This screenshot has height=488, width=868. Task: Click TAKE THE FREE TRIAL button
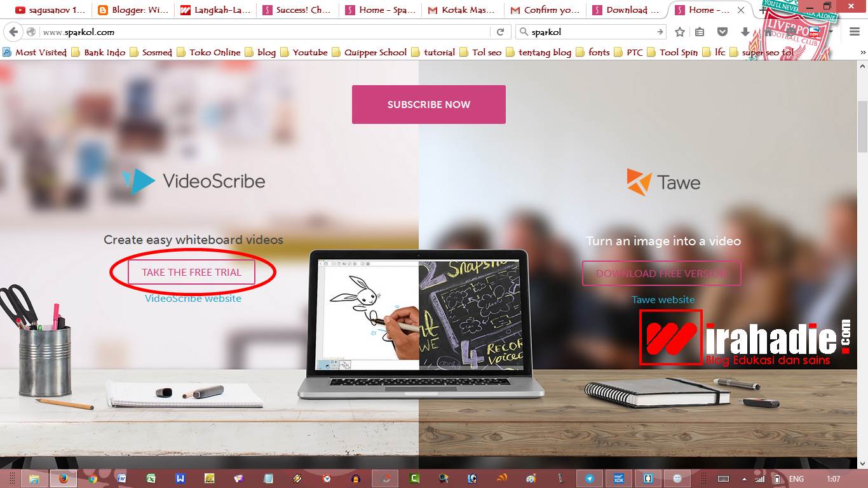(x=191, y=272)
